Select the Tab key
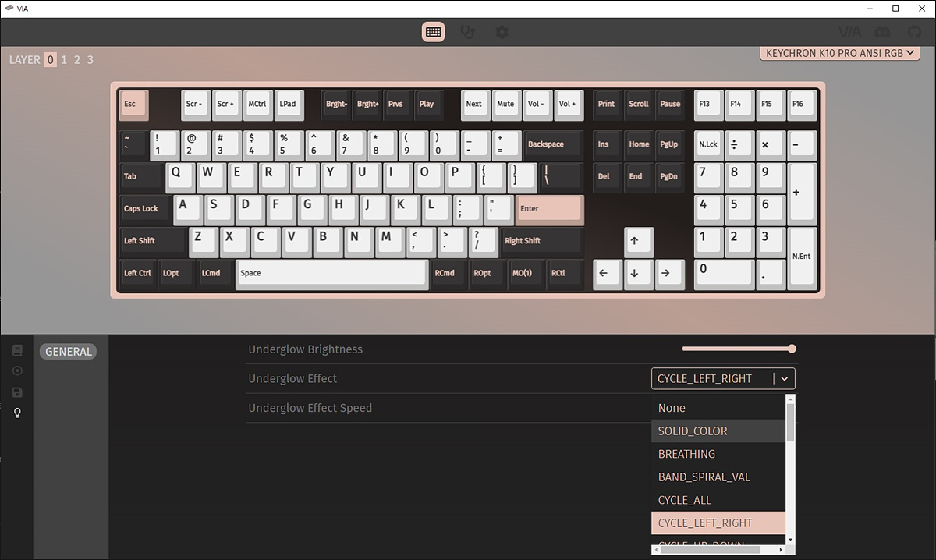 pyautogui.click(x=141, y=178)
